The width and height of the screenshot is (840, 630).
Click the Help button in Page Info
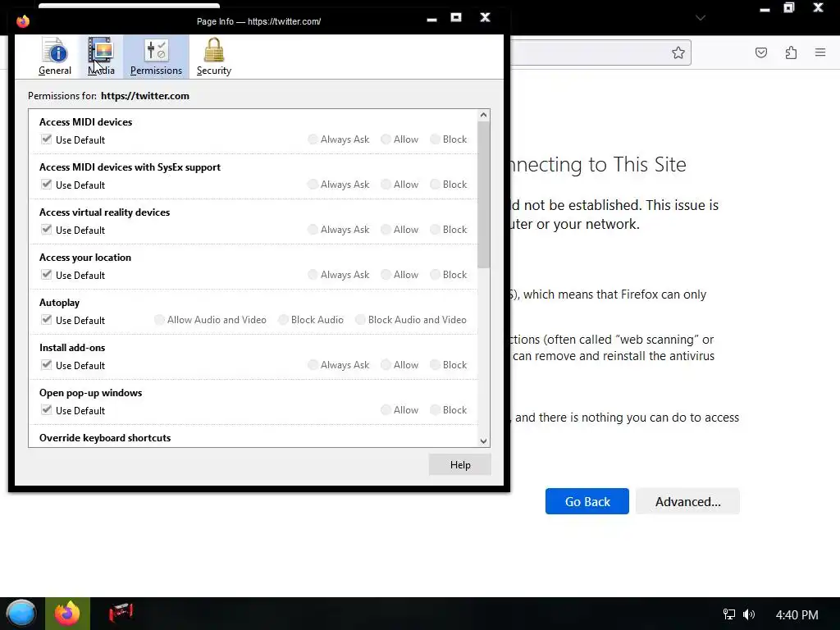459,465
